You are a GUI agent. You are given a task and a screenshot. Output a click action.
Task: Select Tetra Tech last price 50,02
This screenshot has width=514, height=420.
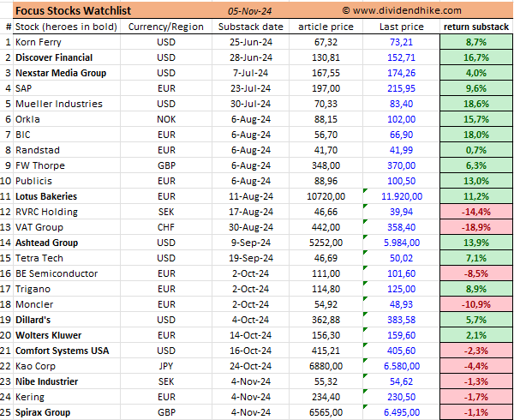[x=402, y=258]
